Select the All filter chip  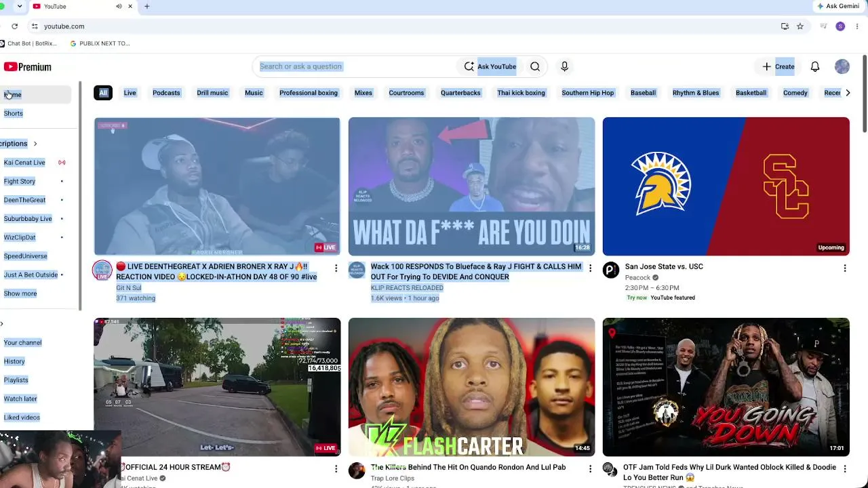[x=104, y=93]
